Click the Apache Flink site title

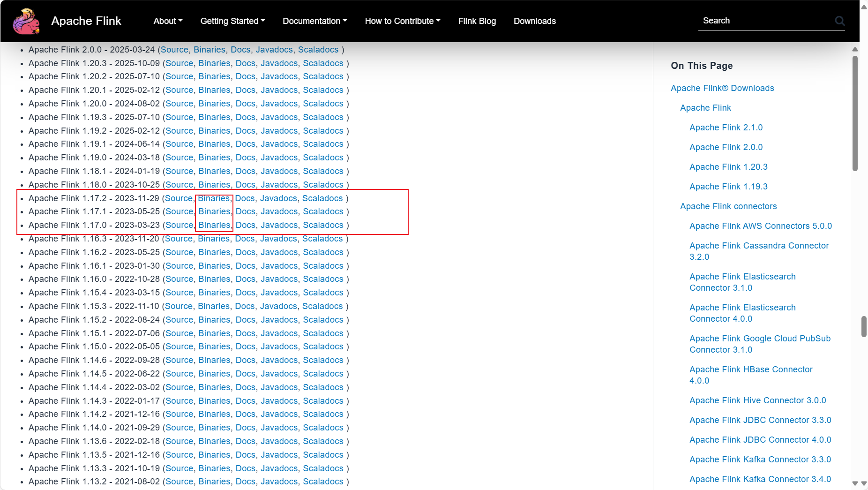coord(86,21)
